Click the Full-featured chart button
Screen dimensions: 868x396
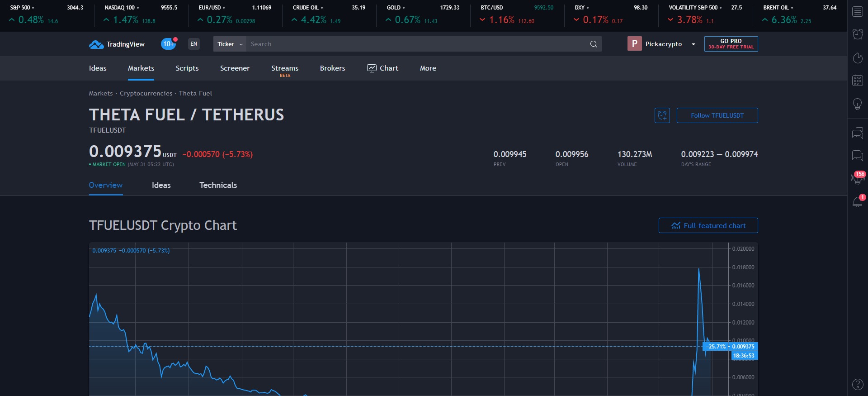708,225
